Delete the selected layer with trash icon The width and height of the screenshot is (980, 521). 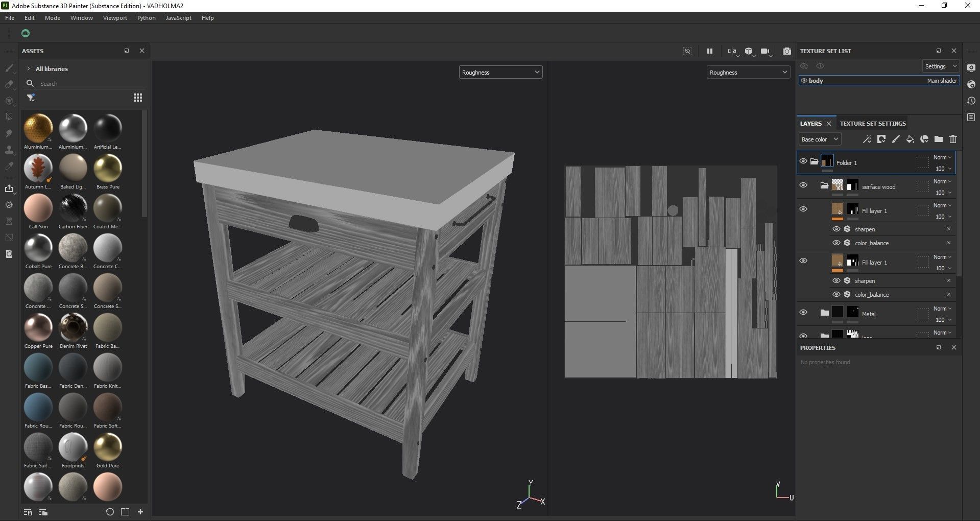(953, 139)
